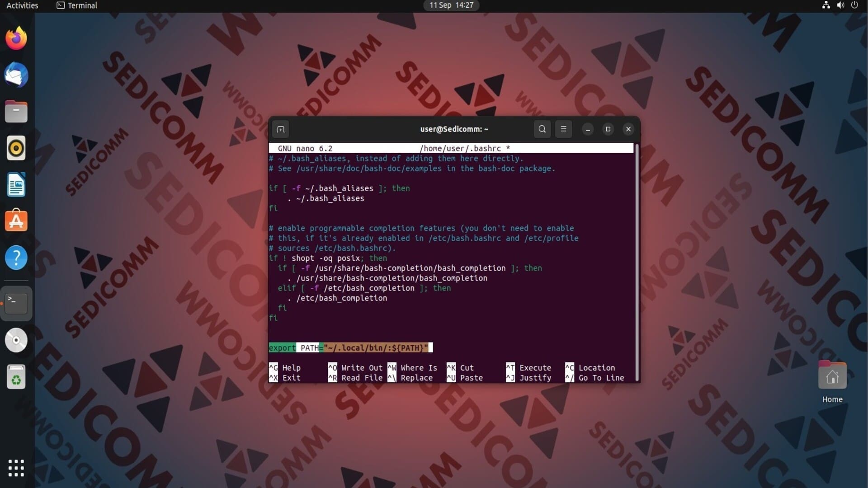Viewport: 868px width, 488px height.
Task: Open the Terminal app menu in top bar
Action: (77, 5)
